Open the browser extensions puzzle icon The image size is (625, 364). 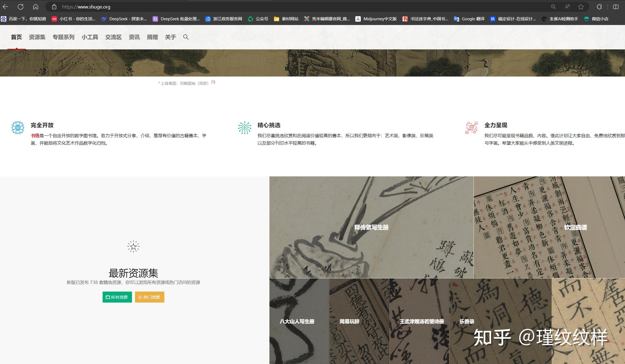(x=599, y=7)
